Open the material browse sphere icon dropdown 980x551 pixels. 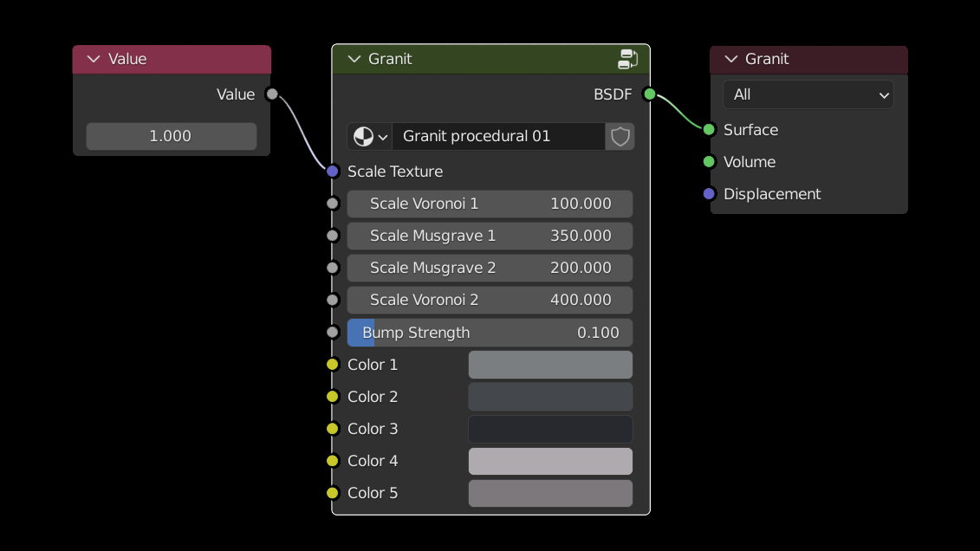tap(370, 137)
